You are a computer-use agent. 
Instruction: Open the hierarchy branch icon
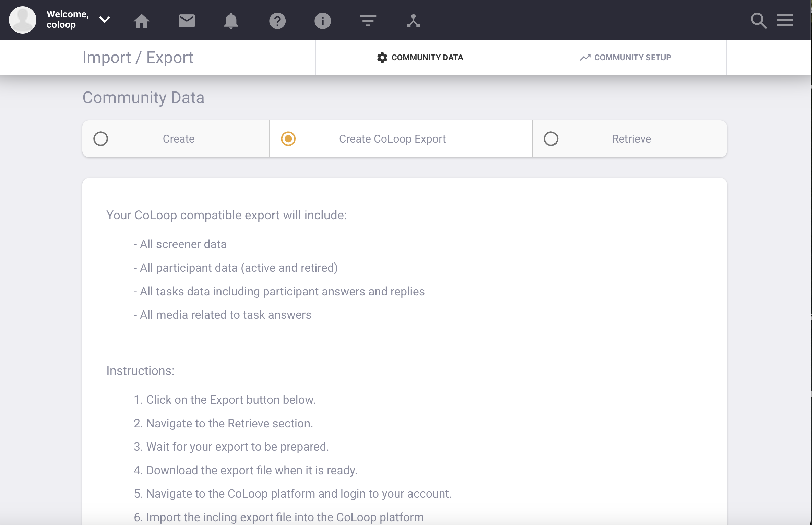(413, 21)
